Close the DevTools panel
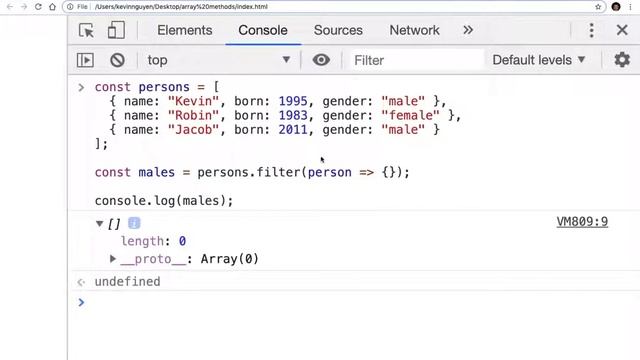The image size is (640, 360). [622, 30]
